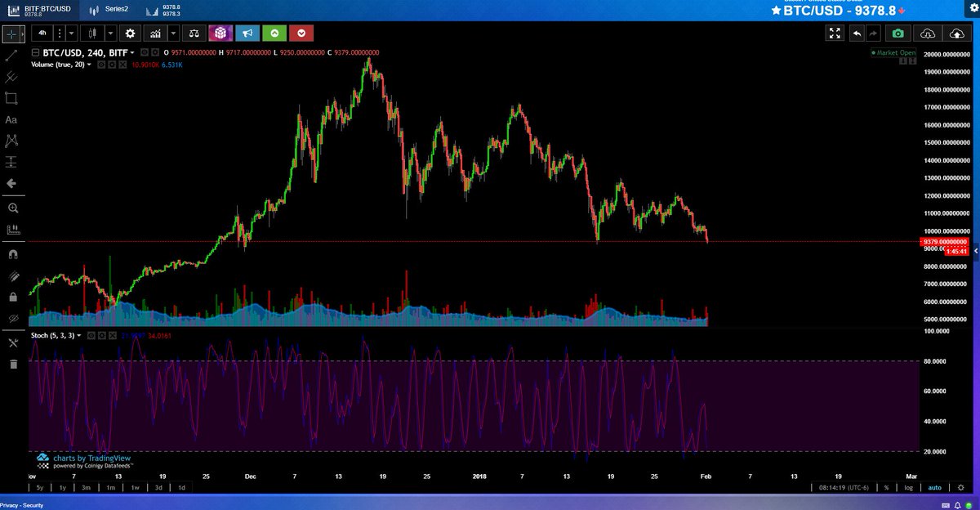Screen dimensions: 980x510
Task: Open the show object tree tool
Action: click(11, 342)
